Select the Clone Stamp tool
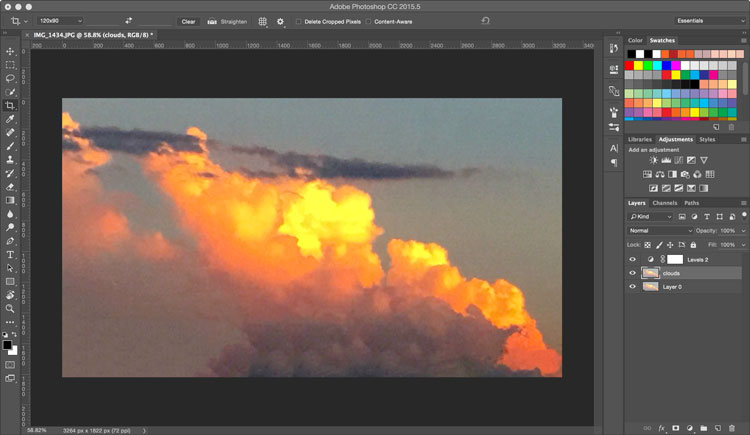The height and width of the screenshot is (435, 750). tap(10, 159)
